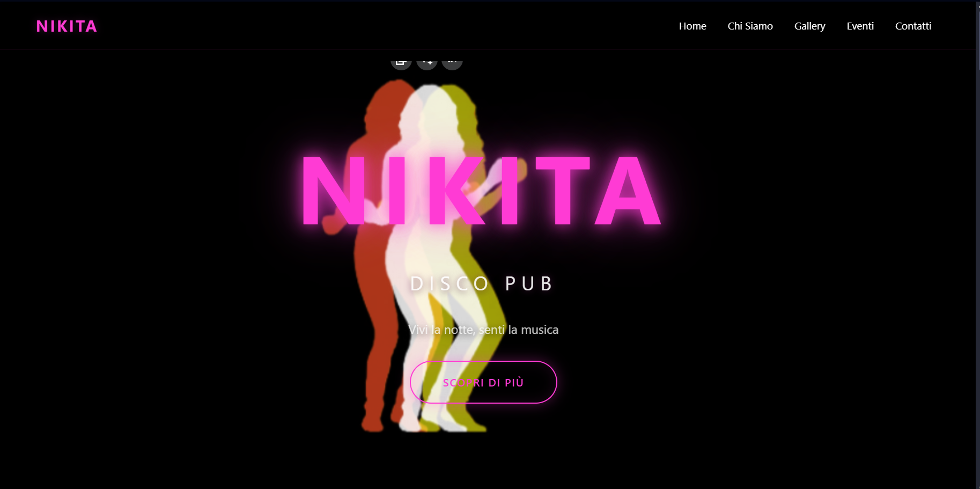Click the sparkle icon above the dancer image
The image size is (980, 489).
tap(427, 62)
